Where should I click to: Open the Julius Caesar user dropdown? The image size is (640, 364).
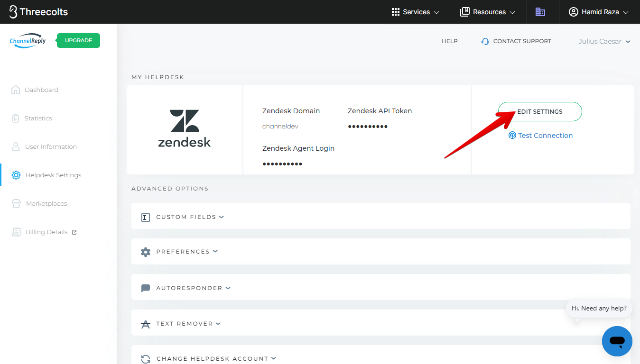604,41
